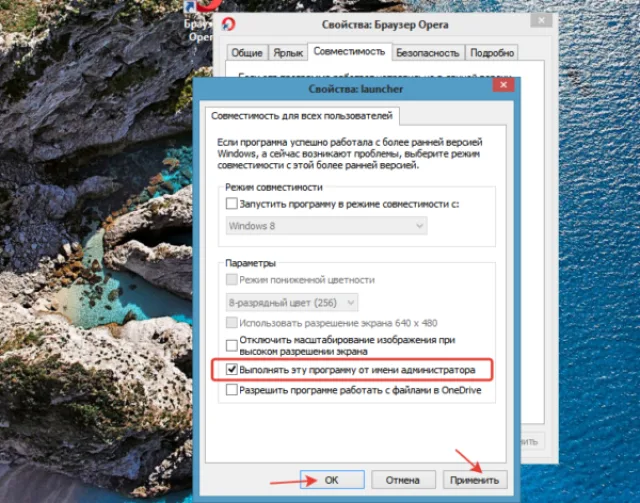Enable disable display scaling on high DPI checkbox
The image size is (640, 503).
(231, 345)
